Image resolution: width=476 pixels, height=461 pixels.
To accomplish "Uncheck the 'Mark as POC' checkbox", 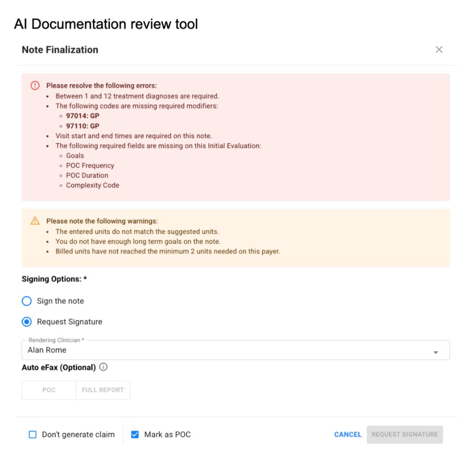I will click(135, 435).
